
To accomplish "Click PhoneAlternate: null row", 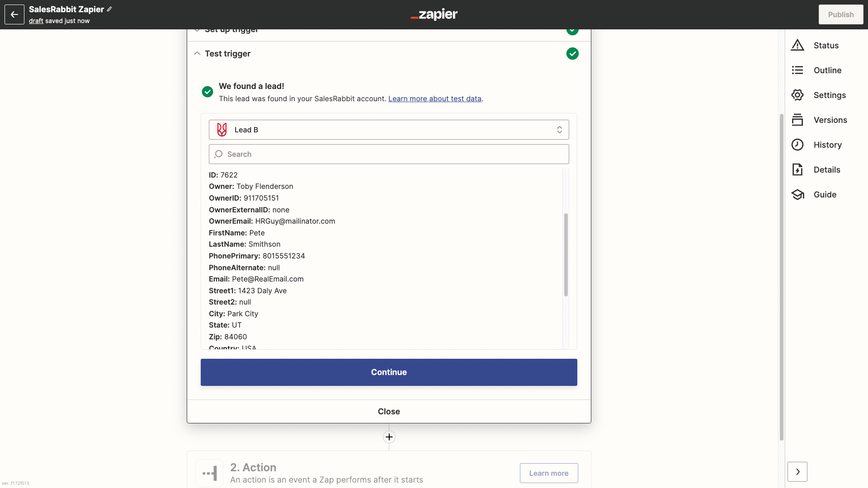I will 245,267.
